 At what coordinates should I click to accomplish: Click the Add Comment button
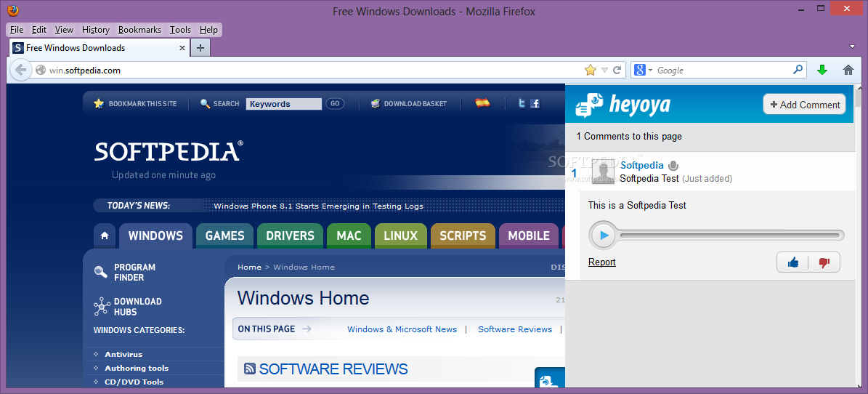[x=804, y=104]
